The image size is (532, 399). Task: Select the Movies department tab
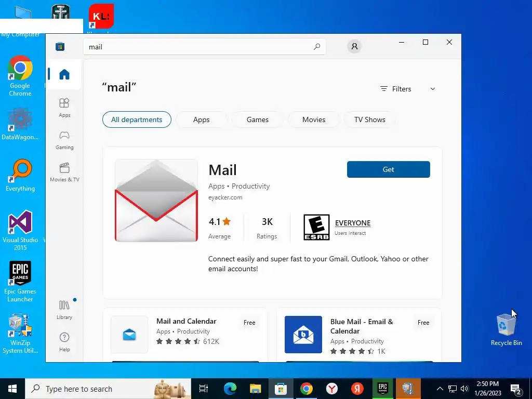(314, 119)
